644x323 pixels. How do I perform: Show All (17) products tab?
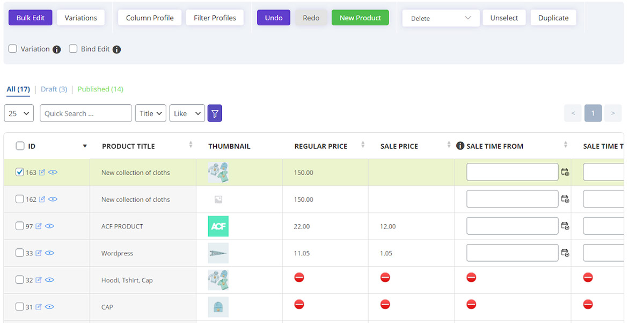pos(18,89)
